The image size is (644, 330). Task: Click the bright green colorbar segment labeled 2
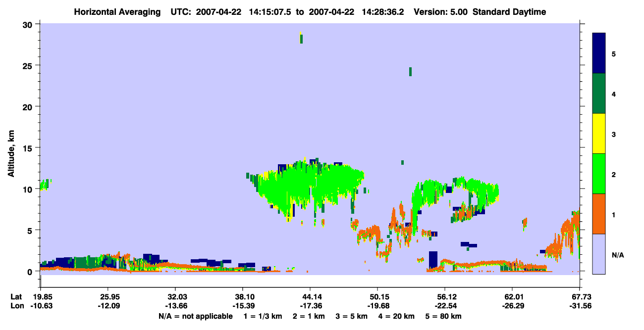(x=599, y=174)
